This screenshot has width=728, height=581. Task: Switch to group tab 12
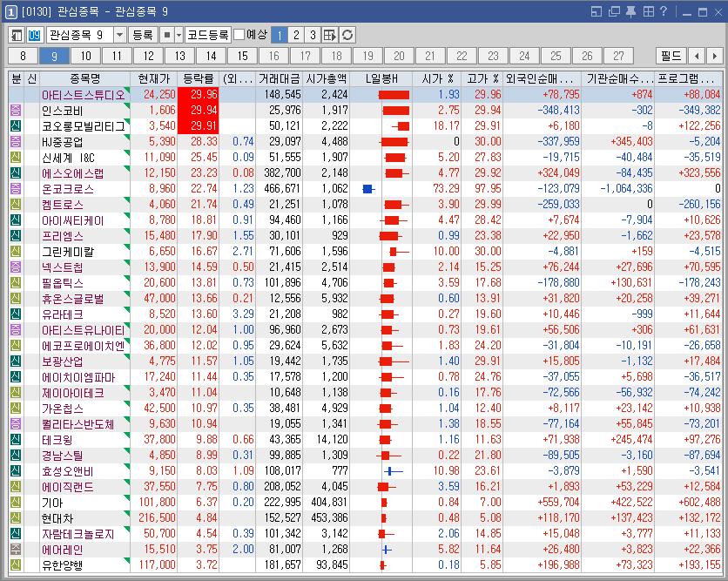pos(149,57)
